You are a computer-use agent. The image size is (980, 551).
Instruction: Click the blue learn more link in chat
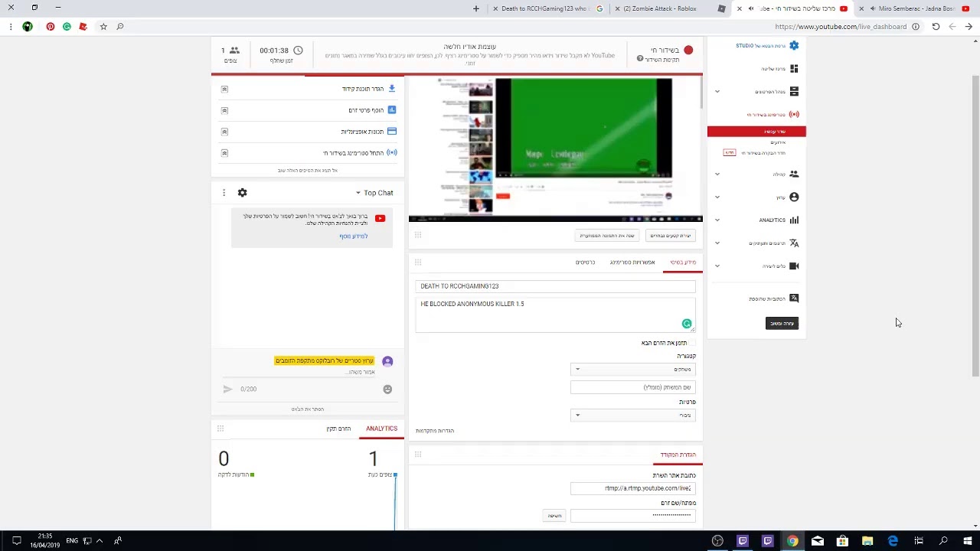(354, 236)
